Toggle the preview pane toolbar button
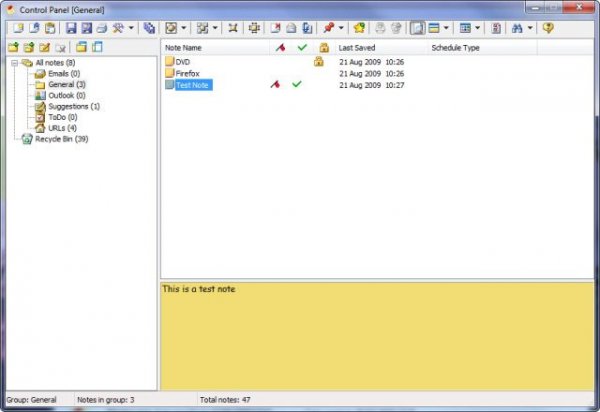This screenshot has height=412, width=600. click(x=416, y=27)
